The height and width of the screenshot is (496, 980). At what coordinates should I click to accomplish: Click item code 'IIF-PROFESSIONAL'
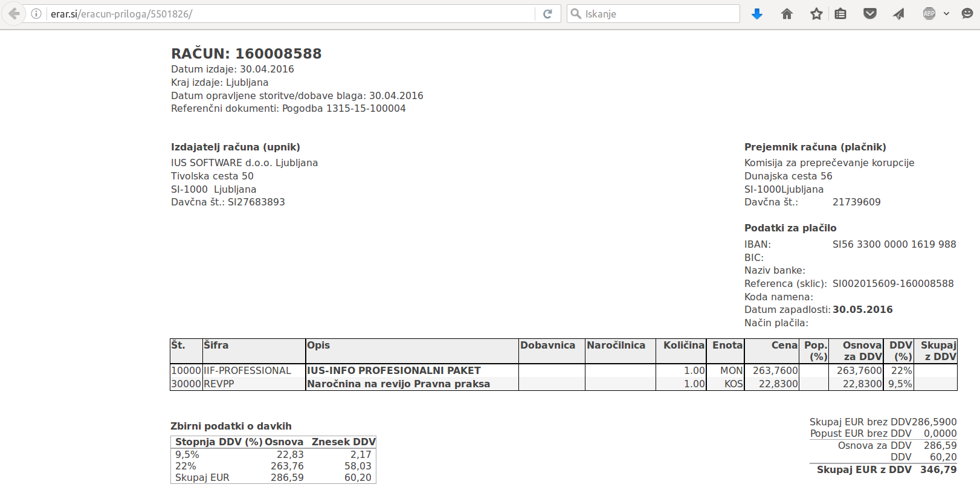click(247, 370)
